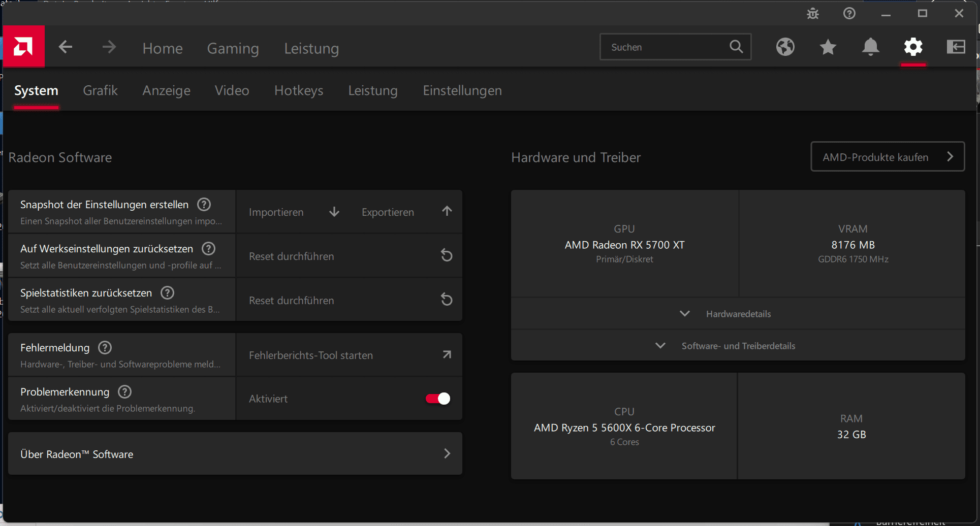Click the Hardware und Treiber heading
The height and width of the screenshot is (526, 980).
[x=576, y=157]
